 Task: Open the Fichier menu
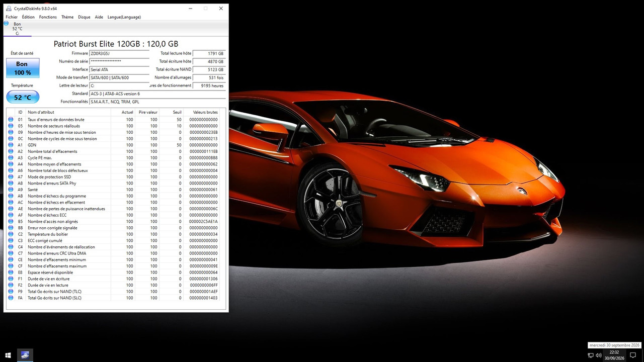(12, 17)
